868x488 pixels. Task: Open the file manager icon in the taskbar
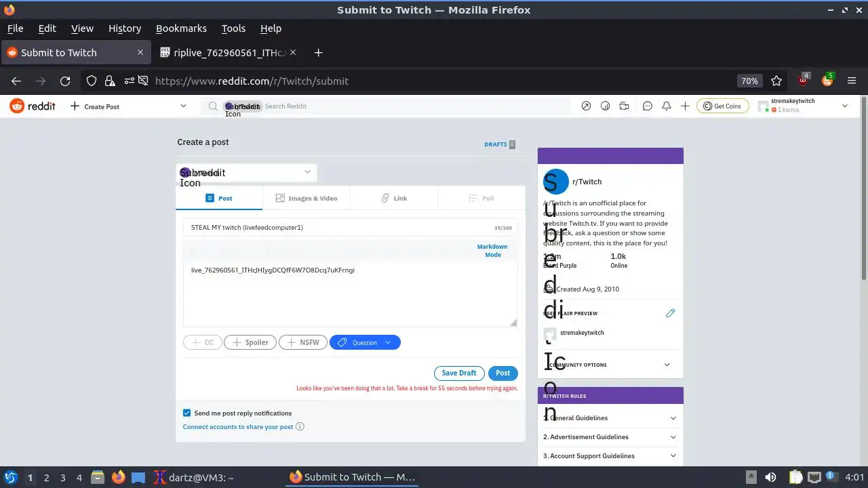[98, 477]
